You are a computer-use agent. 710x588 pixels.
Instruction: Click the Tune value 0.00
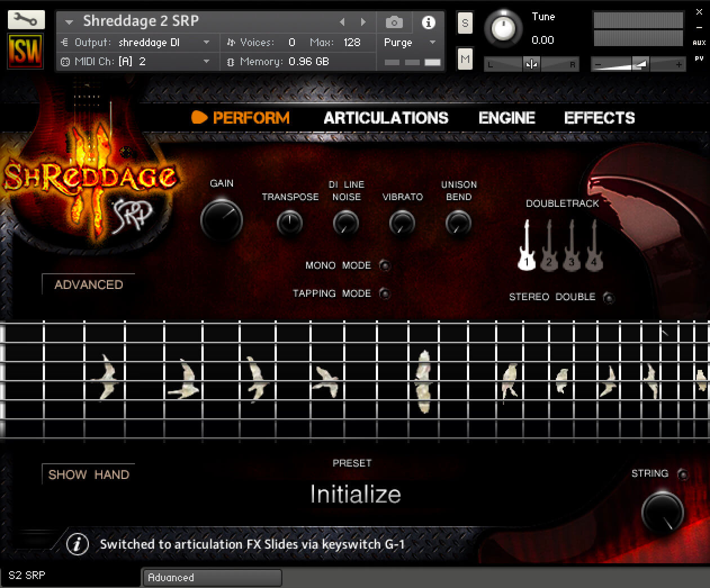click(x=543, y=40)
